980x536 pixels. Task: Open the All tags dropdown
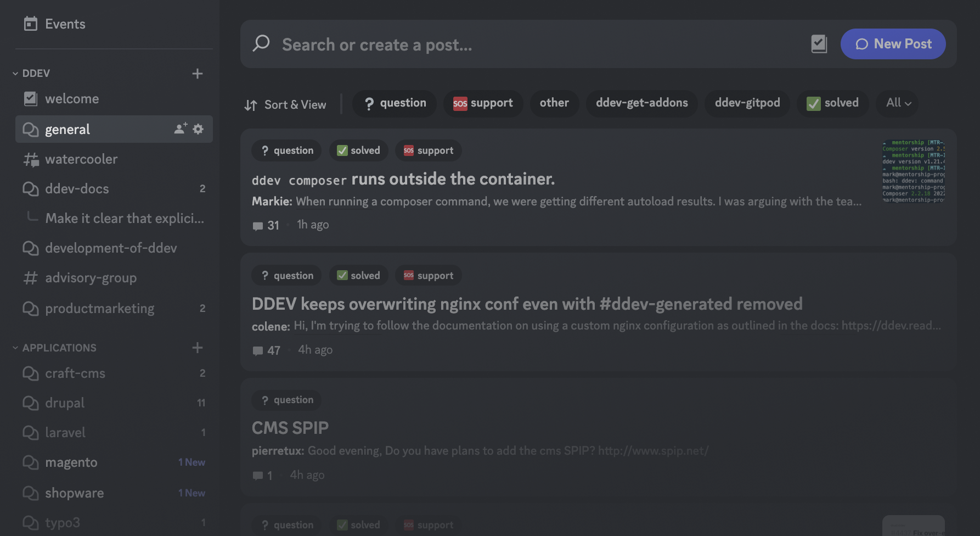click(x=897, y=103)
